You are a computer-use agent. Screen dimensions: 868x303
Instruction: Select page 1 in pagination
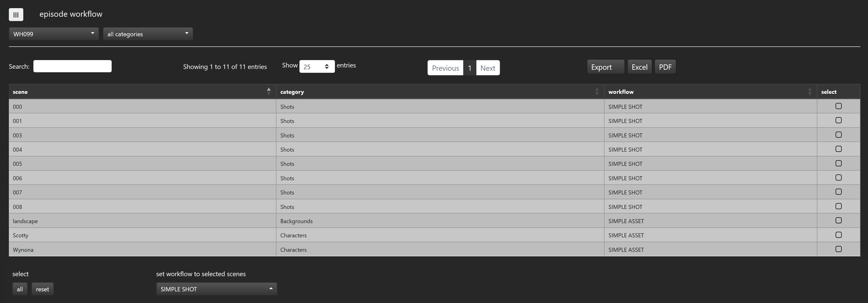[469, 68]
